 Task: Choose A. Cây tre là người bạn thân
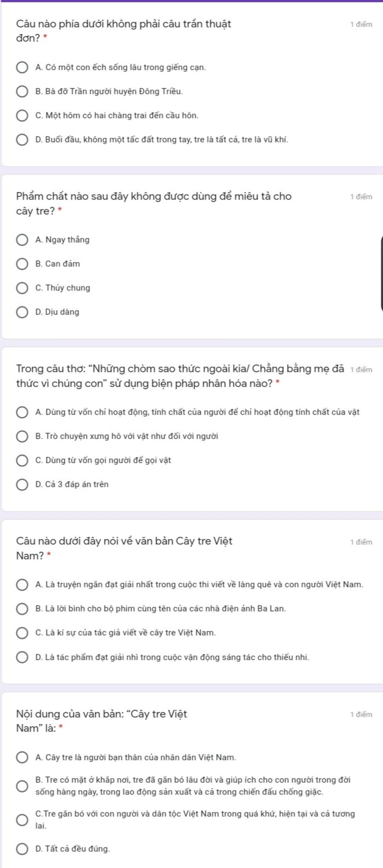pos(22,757)
